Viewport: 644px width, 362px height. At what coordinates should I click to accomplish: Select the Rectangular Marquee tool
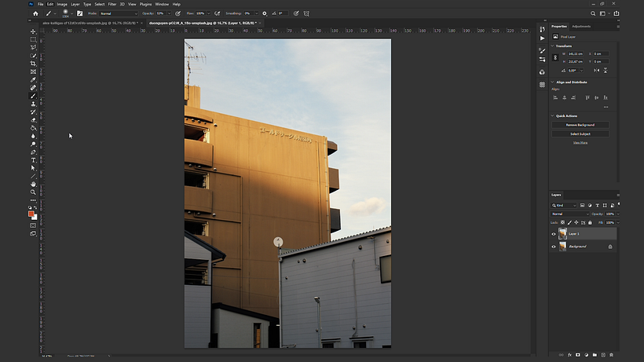pos(33,39)
